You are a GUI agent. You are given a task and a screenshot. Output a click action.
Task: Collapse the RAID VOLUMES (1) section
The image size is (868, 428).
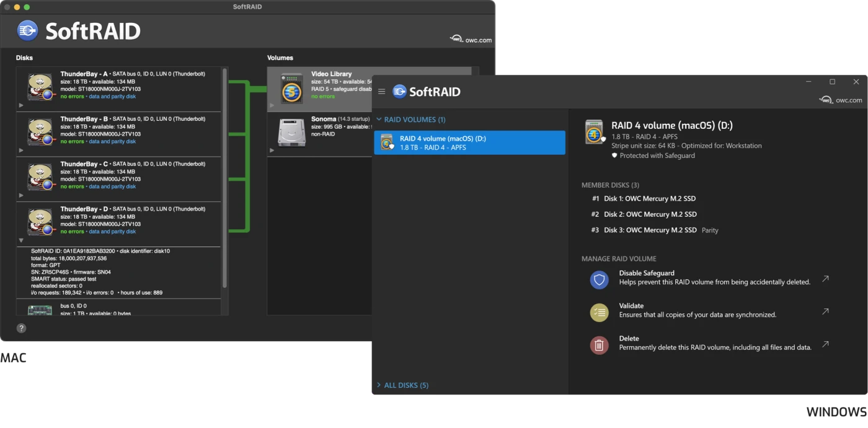410,120
